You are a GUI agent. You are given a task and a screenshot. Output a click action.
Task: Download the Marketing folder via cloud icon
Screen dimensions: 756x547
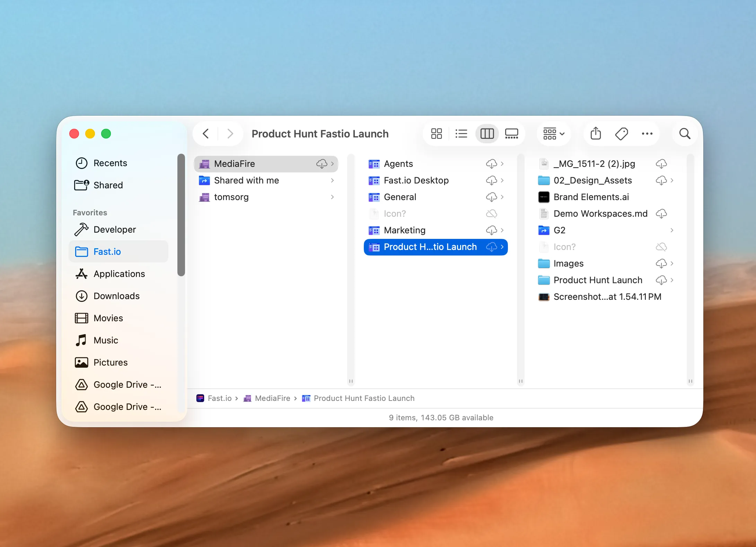point(492,230)
